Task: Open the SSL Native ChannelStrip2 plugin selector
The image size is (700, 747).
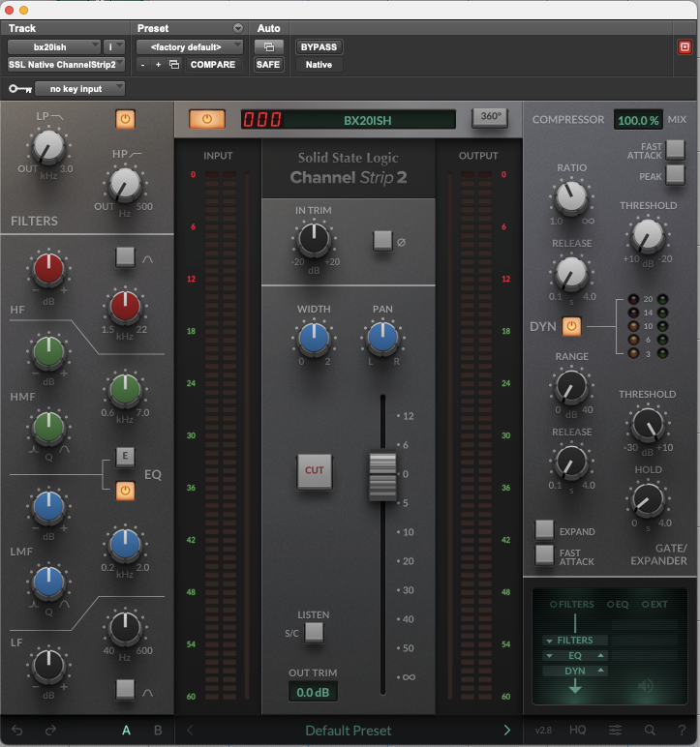Action: [66, 64]
